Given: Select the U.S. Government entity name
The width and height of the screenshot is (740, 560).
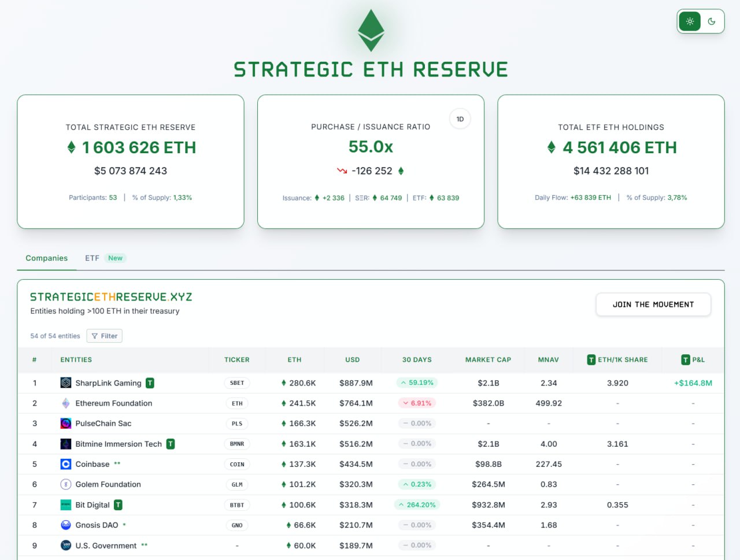Looking at the screenshot, I should point(106,546).
